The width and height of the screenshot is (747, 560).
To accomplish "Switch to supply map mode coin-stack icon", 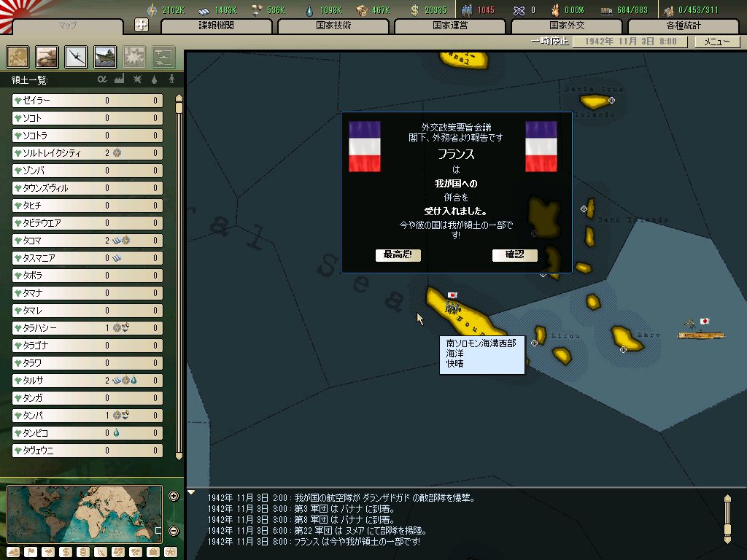I will click(83, 552).
